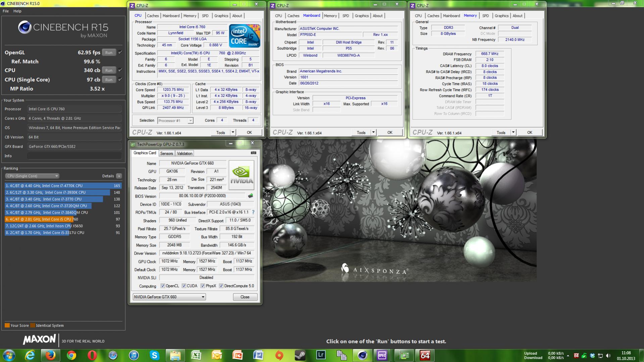The width and height of the screenshot is (644, 362).
Task: Launch Lightroom from the taskbar
Action: [321, 355]
